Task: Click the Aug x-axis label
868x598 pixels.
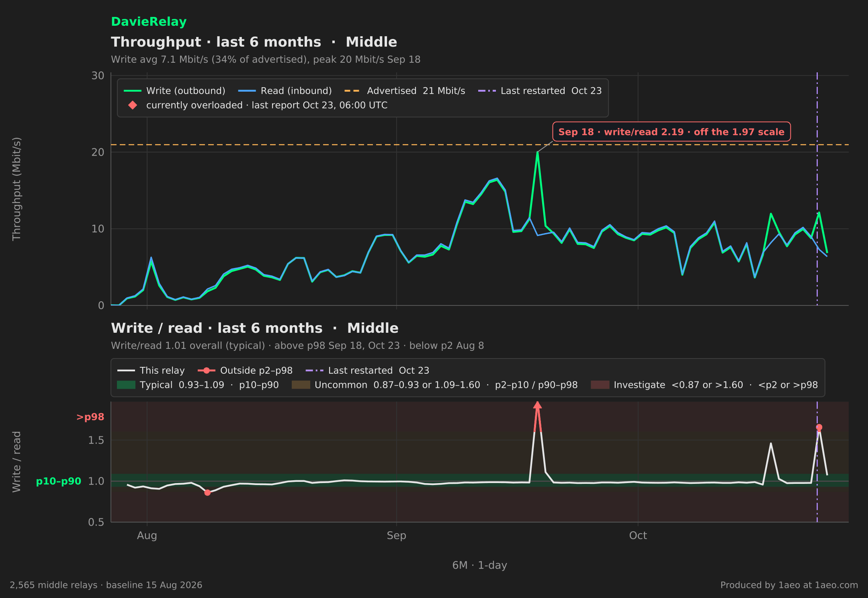Action: click(147, 536)
